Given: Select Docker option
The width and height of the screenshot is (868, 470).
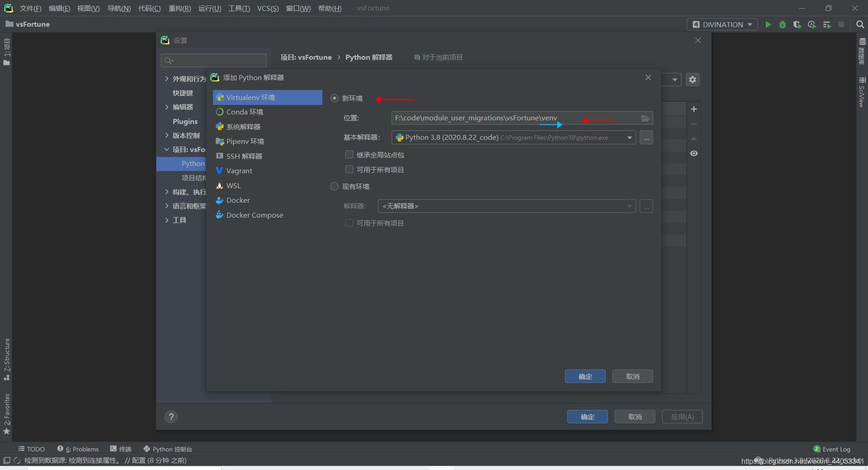Looking at the screenshot, I should coord(268,200).
